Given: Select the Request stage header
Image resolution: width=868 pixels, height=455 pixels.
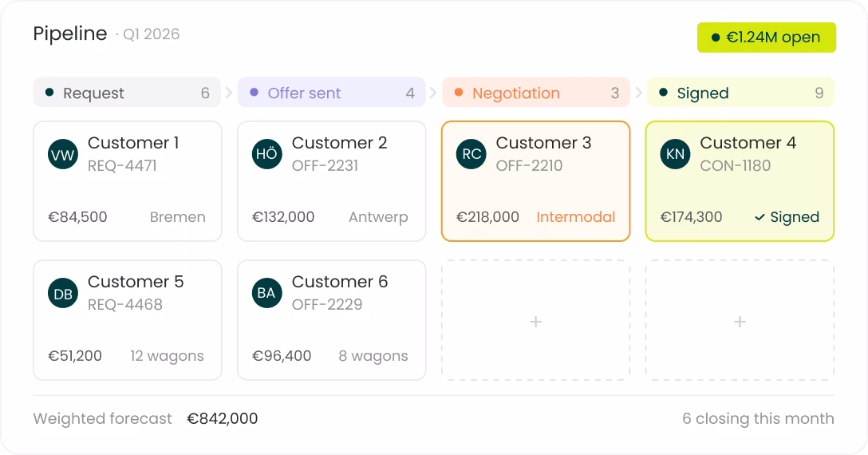Looking at the screenshot, I should 128,93.
